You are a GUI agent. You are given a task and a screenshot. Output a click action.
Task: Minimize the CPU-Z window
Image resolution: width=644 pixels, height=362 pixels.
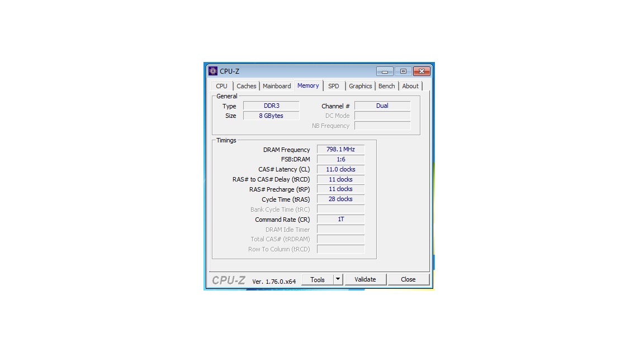[385, 72]
